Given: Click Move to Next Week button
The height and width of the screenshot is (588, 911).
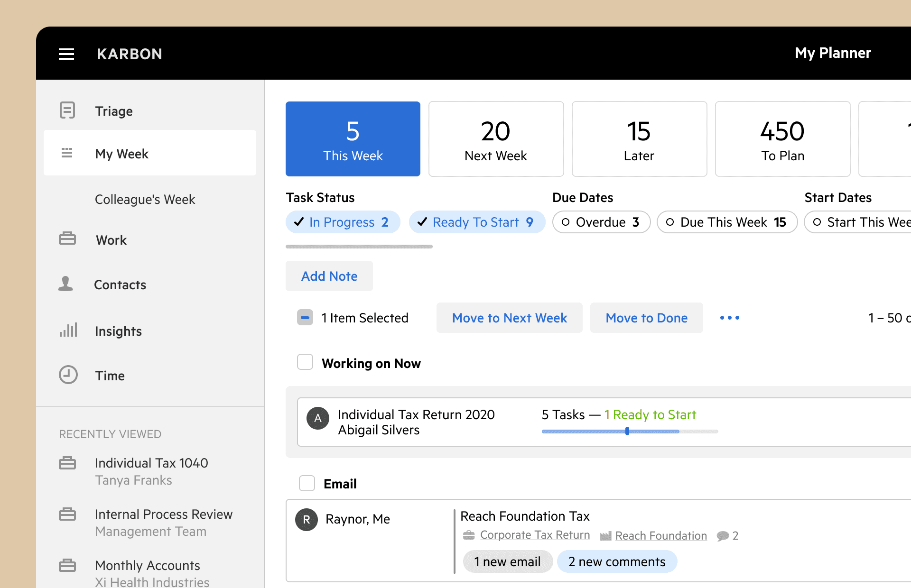Looking at the screenshot, I should pos(510,318).
